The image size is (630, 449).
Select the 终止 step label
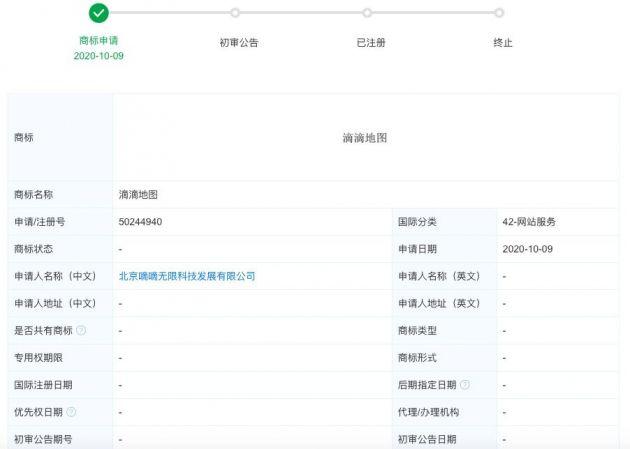coord(503,43)
